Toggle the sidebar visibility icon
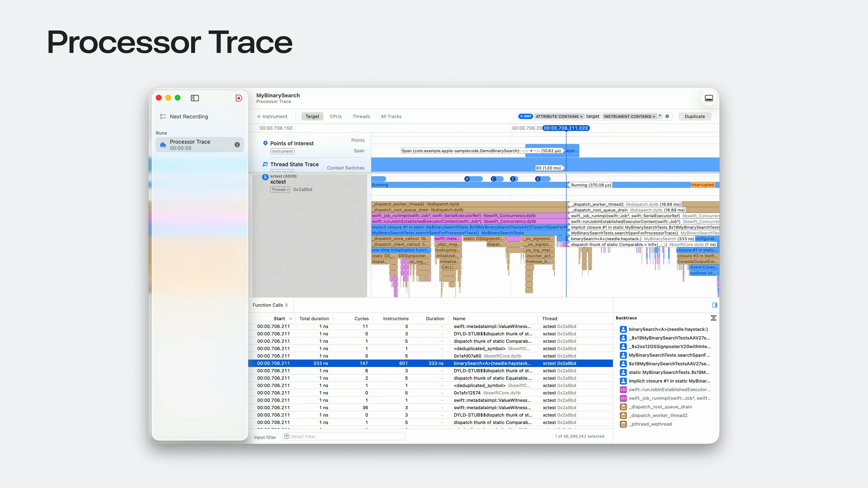The image size is (868, 488). 195,98
